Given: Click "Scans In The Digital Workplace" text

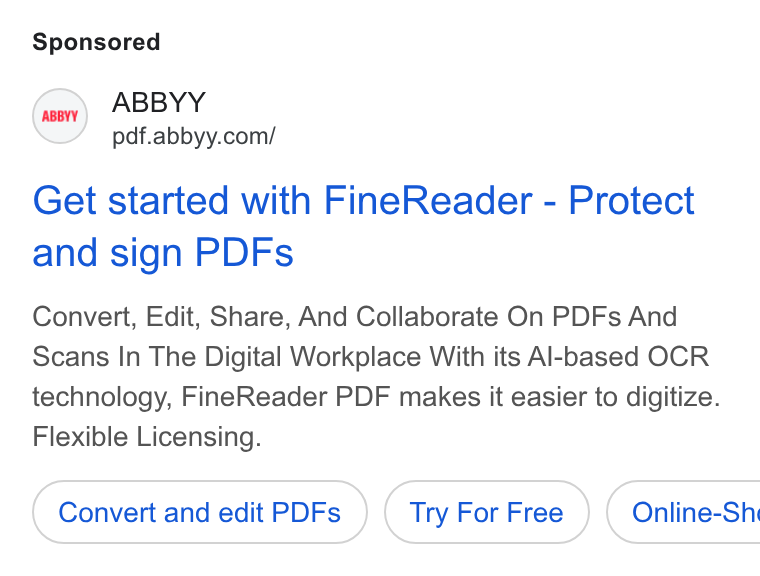Looking at the screenshot, I should tap(226, 357).
